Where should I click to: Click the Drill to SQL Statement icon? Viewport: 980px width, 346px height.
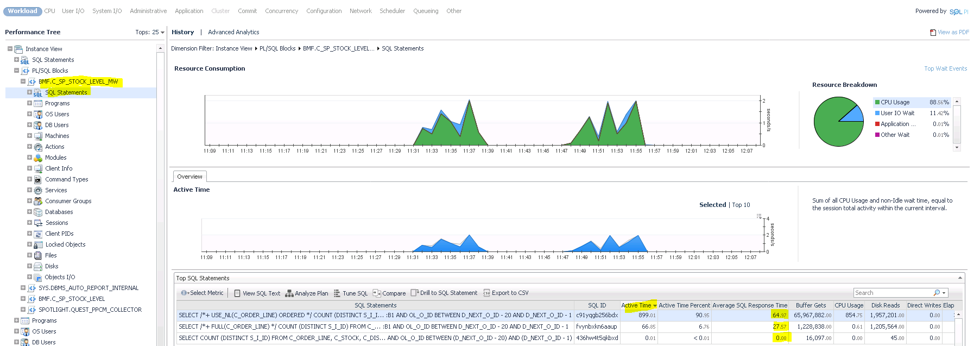[x=414, y=293]
